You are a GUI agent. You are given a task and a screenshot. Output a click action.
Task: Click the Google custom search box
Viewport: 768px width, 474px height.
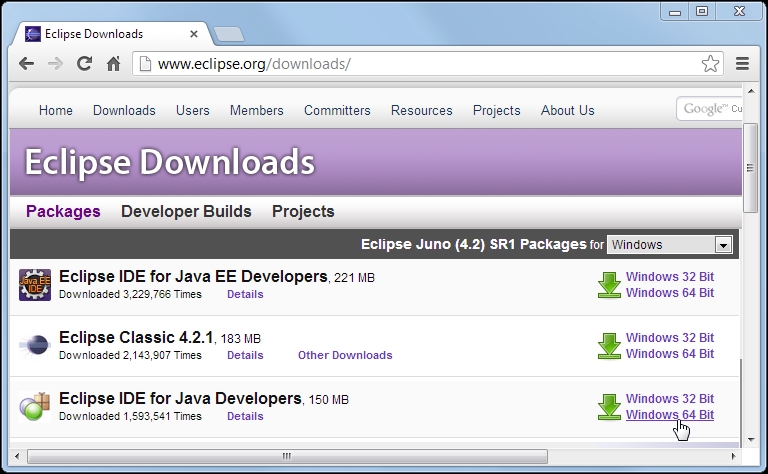pyautogui.click(x=709, y=108)
